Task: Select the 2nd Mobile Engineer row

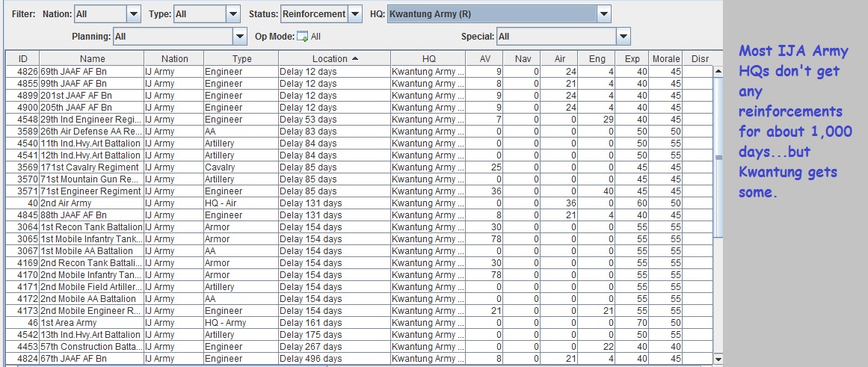Action: (359, 310)
